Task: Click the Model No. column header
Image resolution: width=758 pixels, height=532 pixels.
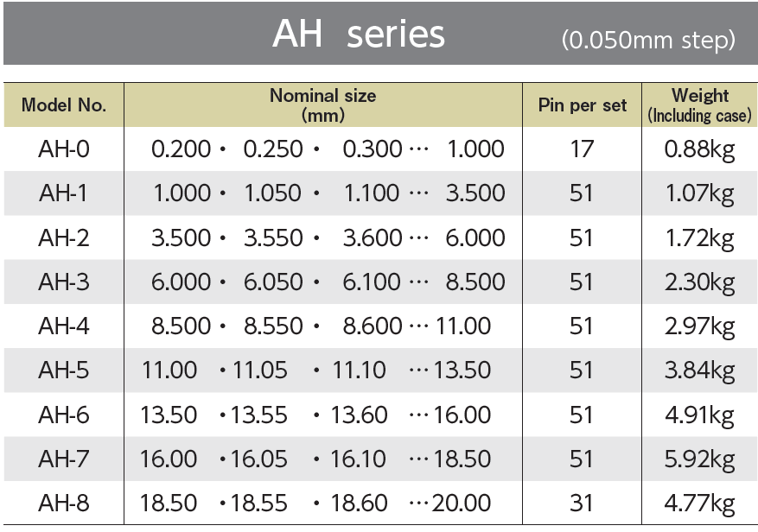Action: pyautogui.click(x=64, y=104)
